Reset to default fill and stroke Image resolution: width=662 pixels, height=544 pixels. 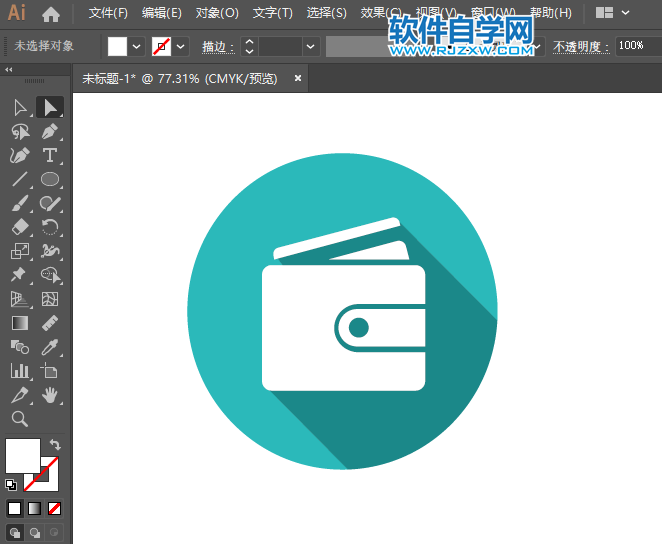(11, 485)
